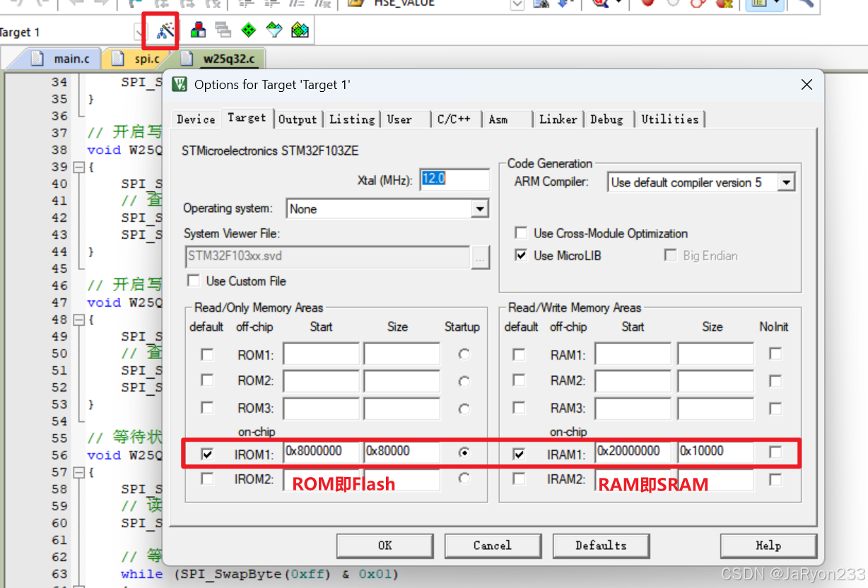Select the Target tab
868x588 pixels.
pos(247,118)
